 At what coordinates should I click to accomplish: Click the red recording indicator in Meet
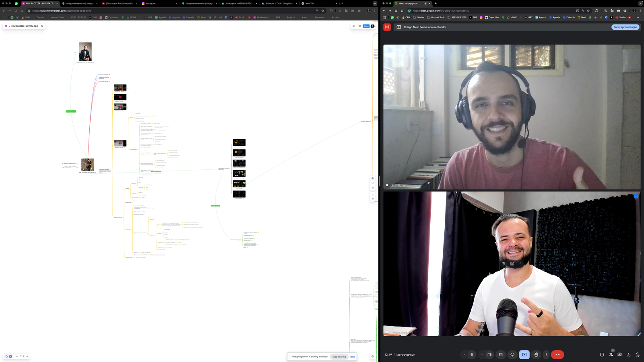pos(387,27)
